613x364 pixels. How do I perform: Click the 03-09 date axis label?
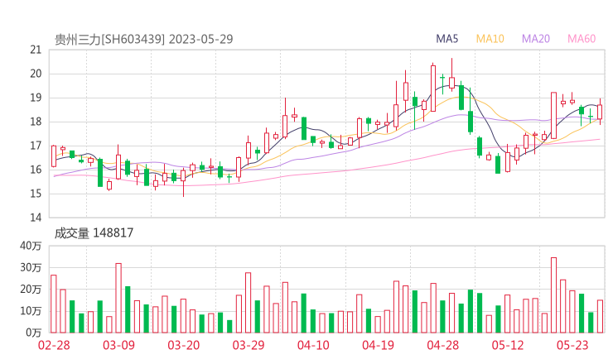tap(118, 345)
